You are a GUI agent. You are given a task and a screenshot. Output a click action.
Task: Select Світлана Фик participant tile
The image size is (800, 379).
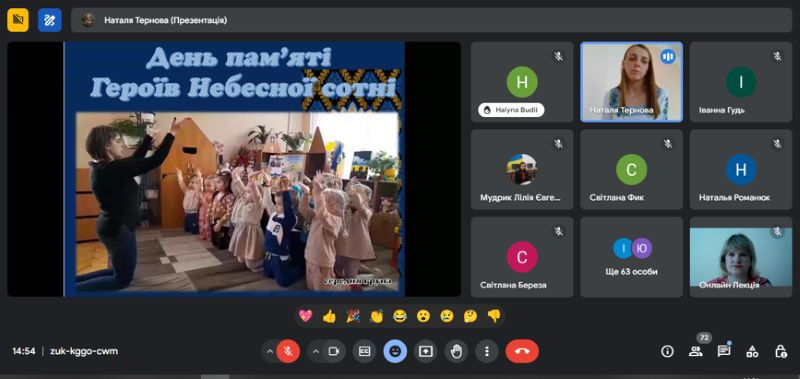[632, 169]
